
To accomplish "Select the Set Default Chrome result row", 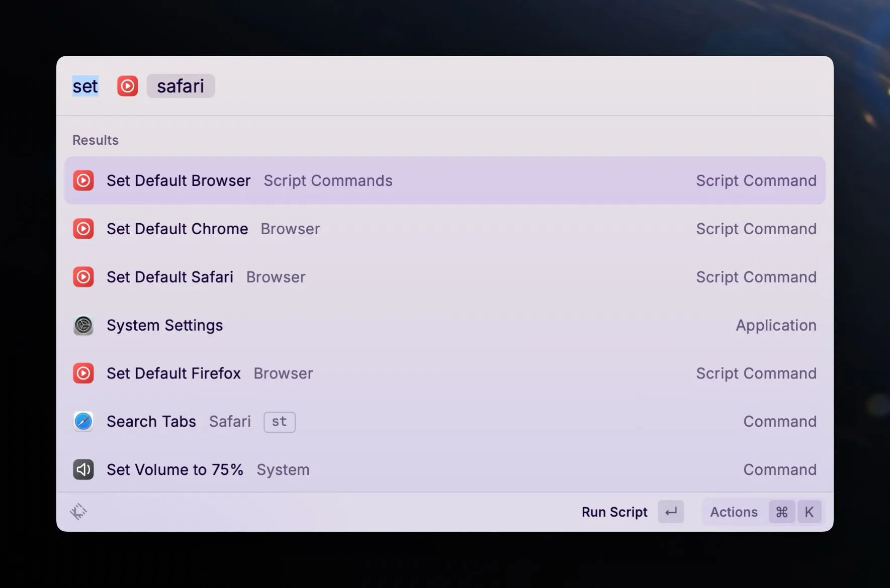I will 177,229.
